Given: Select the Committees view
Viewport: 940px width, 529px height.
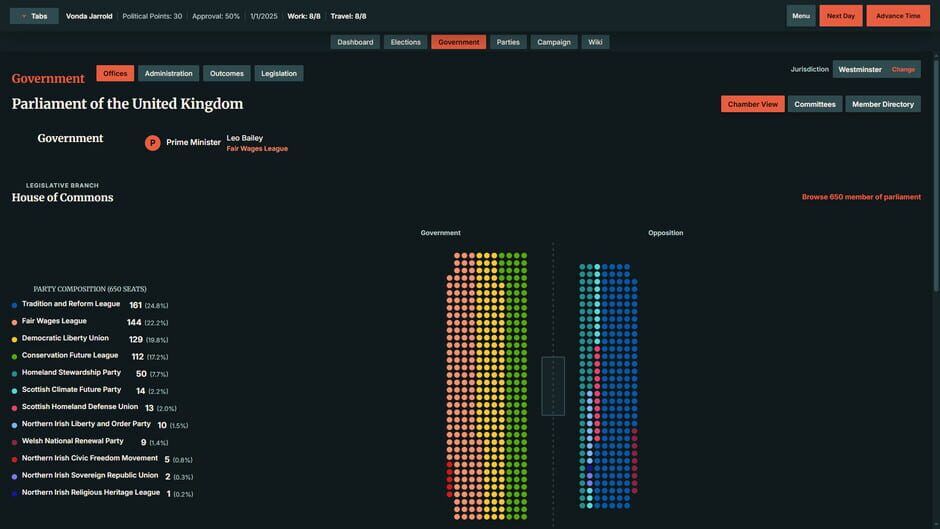Looking at the screenshot, I should click(x=815, y=104).
